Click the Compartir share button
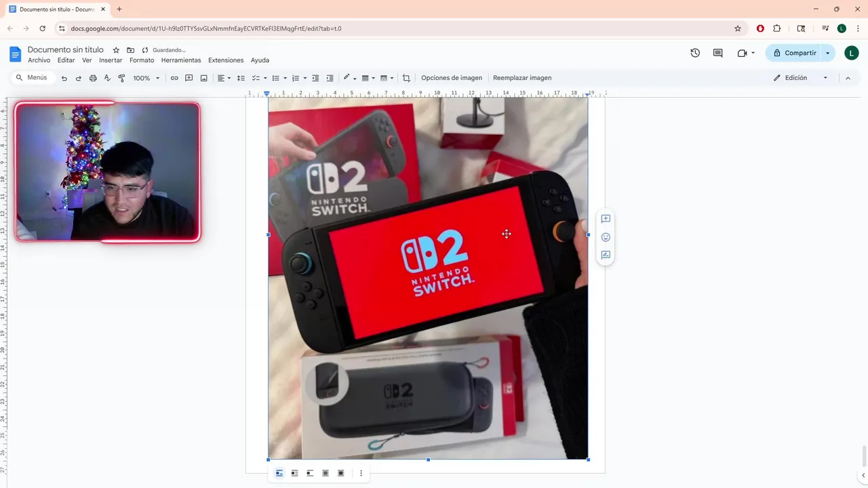868x488 pixels. [794, 53]
